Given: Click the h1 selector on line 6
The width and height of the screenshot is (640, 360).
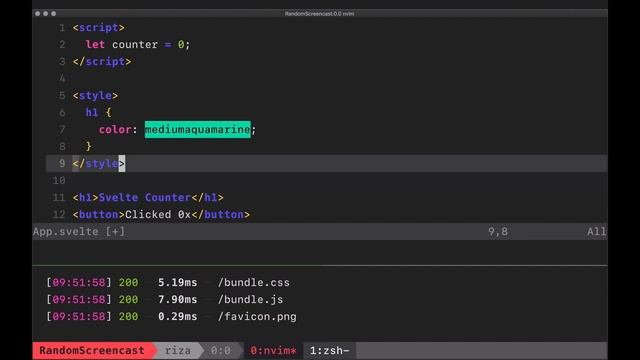Looking at the screenshot, I should [x=92, y=112].
